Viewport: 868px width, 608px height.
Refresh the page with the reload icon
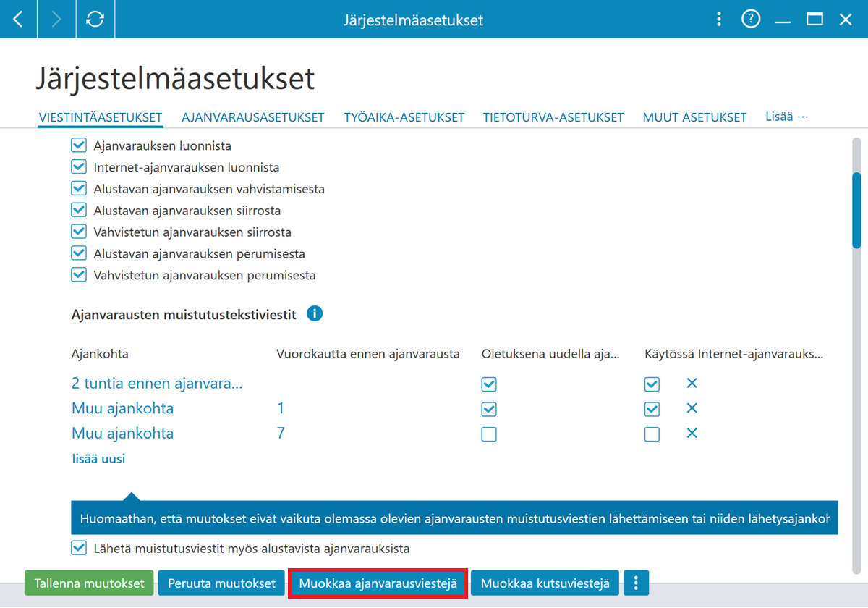[95, 20]
